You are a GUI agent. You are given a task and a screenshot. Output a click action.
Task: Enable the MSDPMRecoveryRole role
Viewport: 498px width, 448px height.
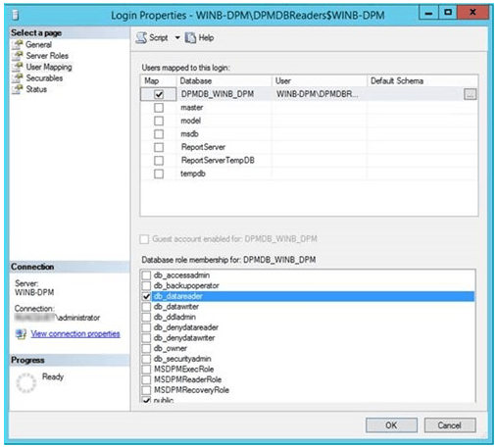click(146, 390)
